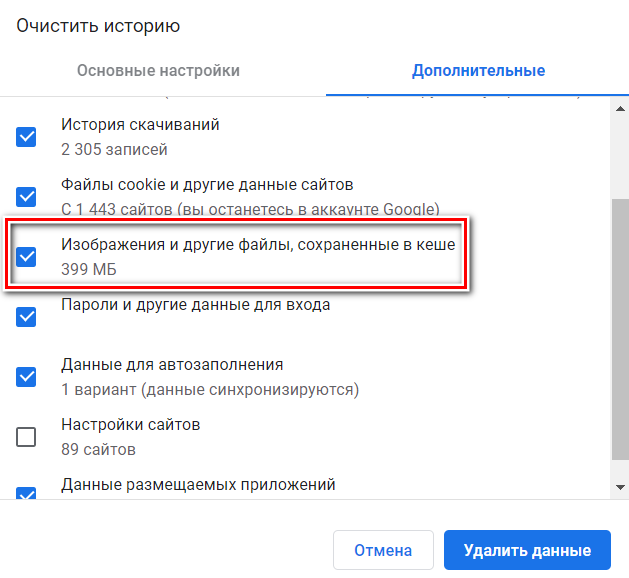Enable the Настройки сайтов checkbox
This screenshot has height=578, width=629.
[x=26, y=437]
